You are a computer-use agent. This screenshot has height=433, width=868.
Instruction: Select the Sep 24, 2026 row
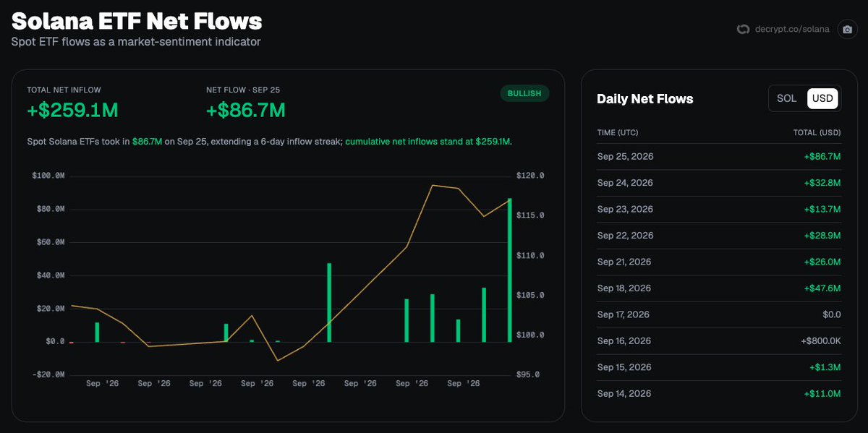[x=719, y=183]
